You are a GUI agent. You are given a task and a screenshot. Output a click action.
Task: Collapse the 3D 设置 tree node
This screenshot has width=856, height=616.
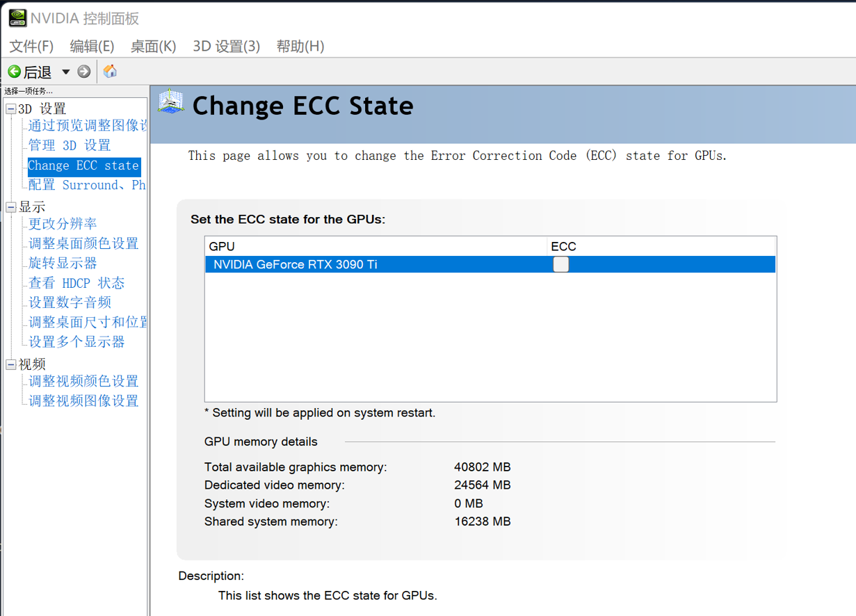pyautogui.click(x=11, y=109)
